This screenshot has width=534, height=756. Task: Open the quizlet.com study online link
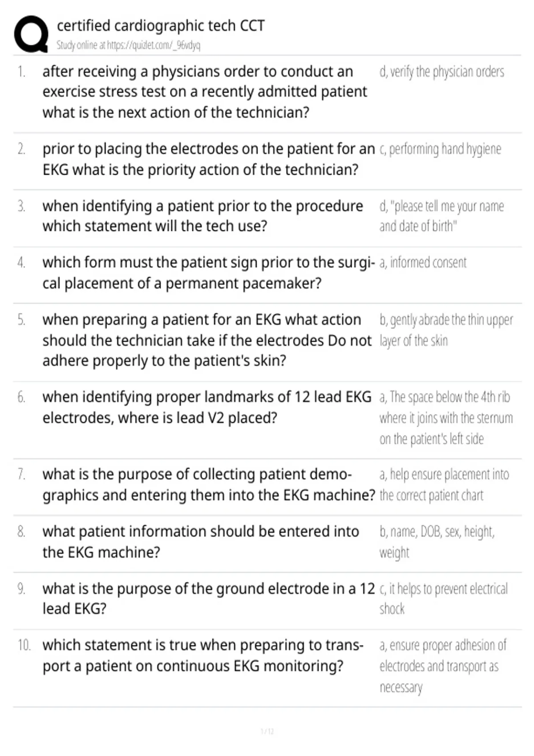128,45
